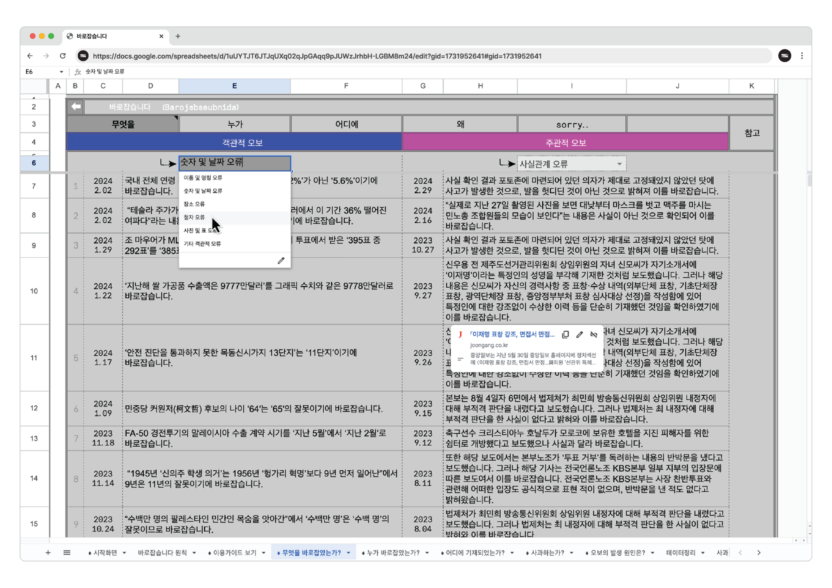Screen dimensions: 832x588
Task: Open the all sheets list icon
Action: point(67,552)
